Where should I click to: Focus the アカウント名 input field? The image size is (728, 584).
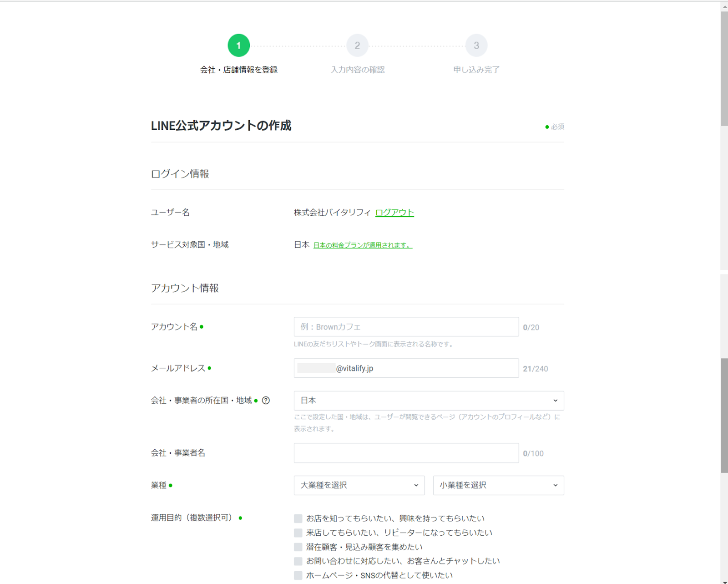click(406, 327)
